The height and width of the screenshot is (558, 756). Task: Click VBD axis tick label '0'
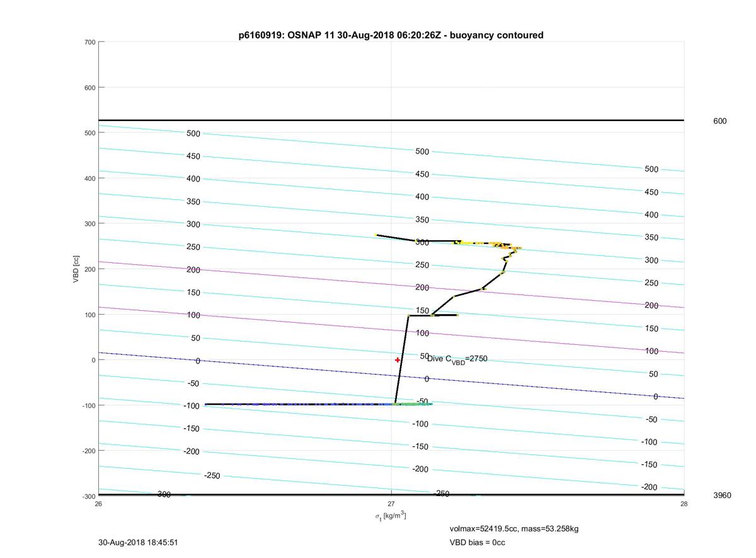point(93,360)
